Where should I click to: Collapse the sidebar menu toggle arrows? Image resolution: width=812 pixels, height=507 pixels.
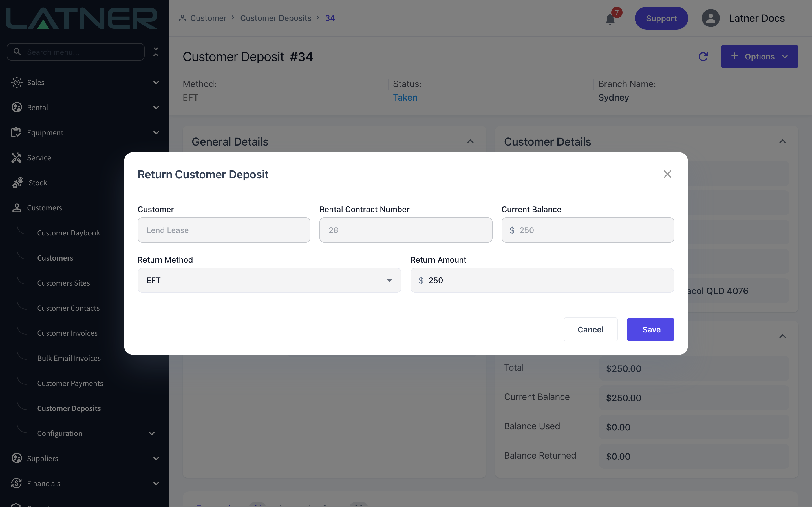[156, 52]
